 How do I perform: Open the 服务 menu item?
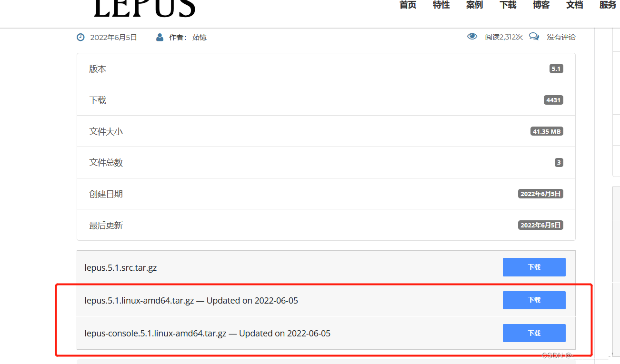pos(608,5)
